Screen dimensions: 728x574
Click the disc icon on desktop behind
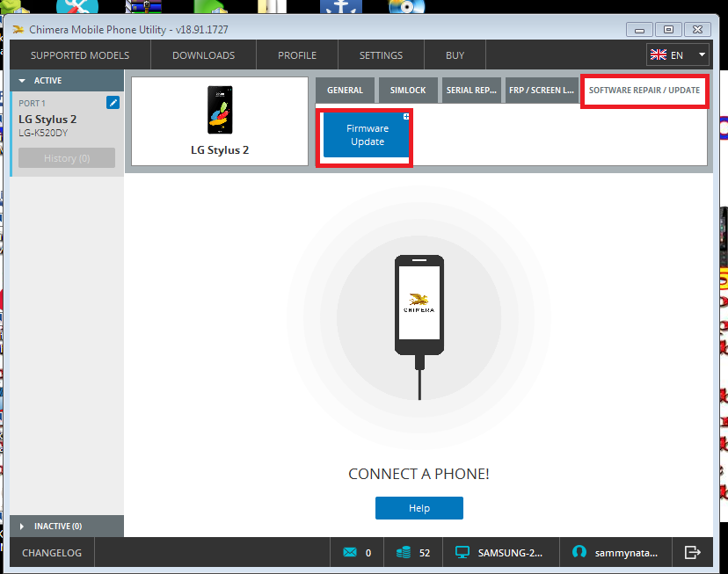pyautogui.click(x=407, y=6)
